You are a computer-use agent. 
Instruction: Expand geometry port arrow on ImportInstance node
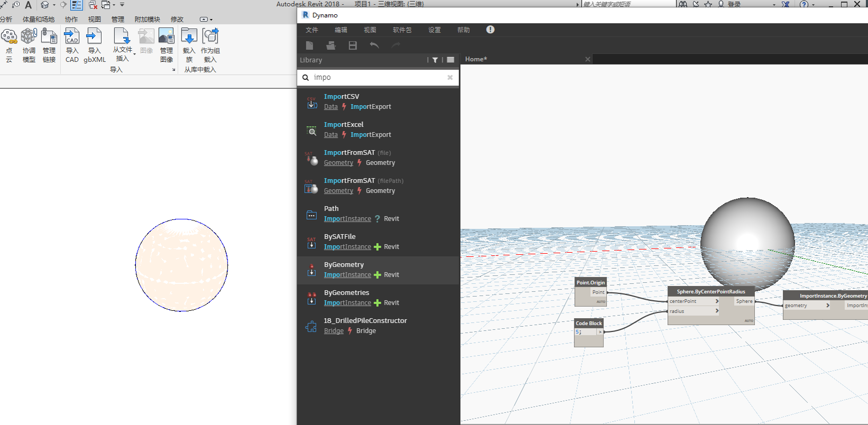[828, 306]
